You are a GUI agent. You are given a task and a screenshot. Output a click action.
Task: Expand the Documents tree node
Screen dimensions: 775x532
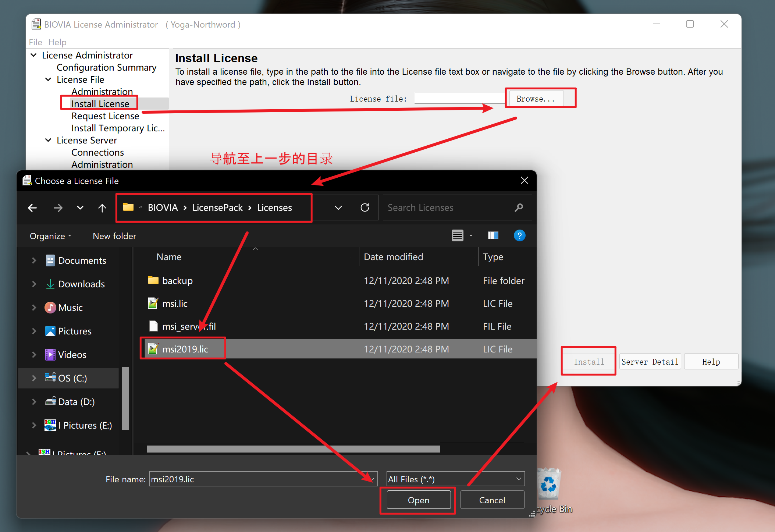click(x=34, y=260)
